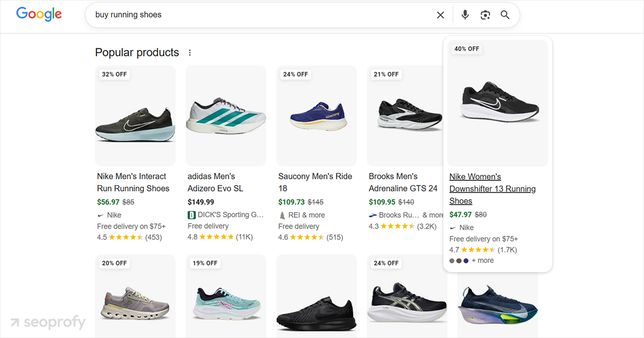
Task: Select the gray color swatch
Action: coord(452,261)
